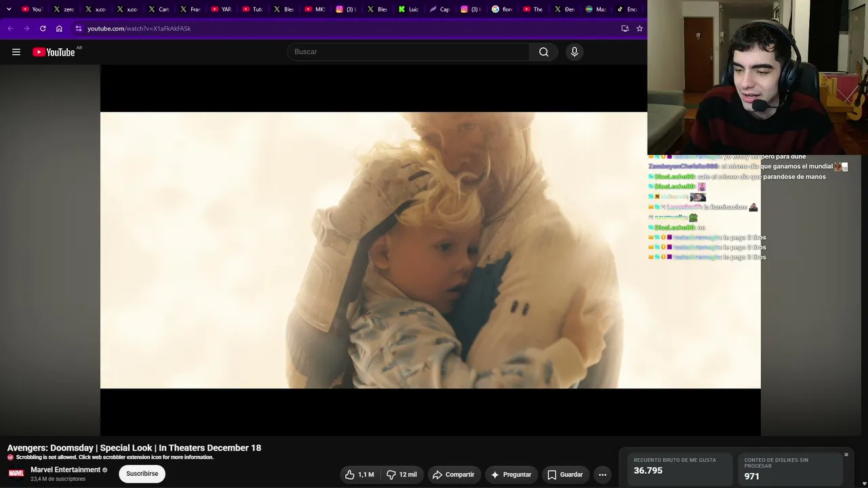Expand the tab search dropdown arrow
The height and width of the screenshot is (488, 868).
(x=9, y=9)
